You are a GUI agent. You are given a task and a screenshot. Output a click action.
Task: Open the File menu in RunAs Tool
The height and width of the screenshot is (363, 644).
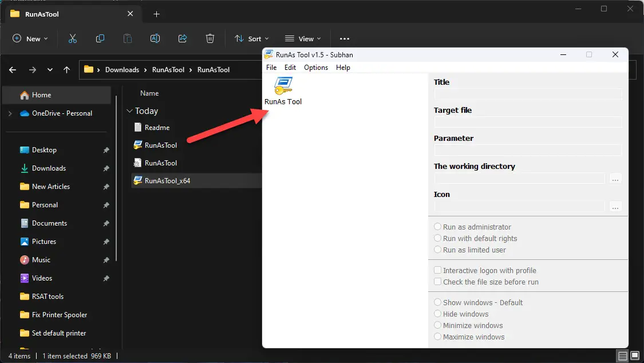pos(271,68)
